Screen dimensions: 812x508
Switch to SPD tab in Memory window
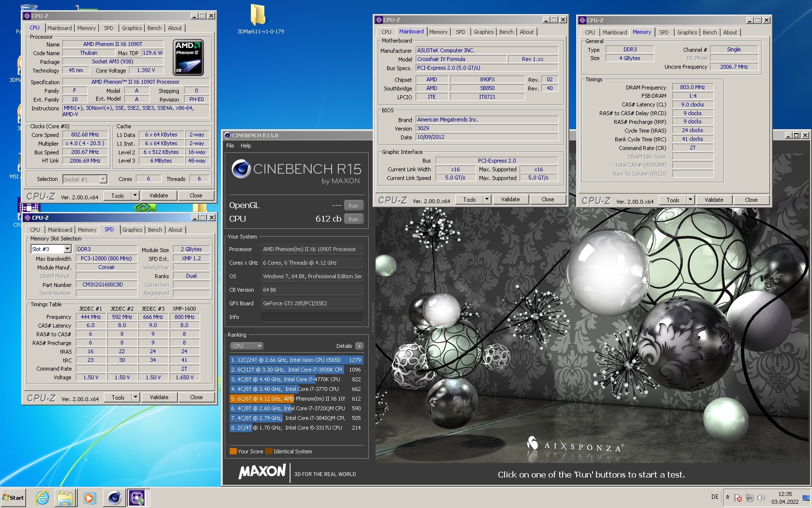point(664,32)
